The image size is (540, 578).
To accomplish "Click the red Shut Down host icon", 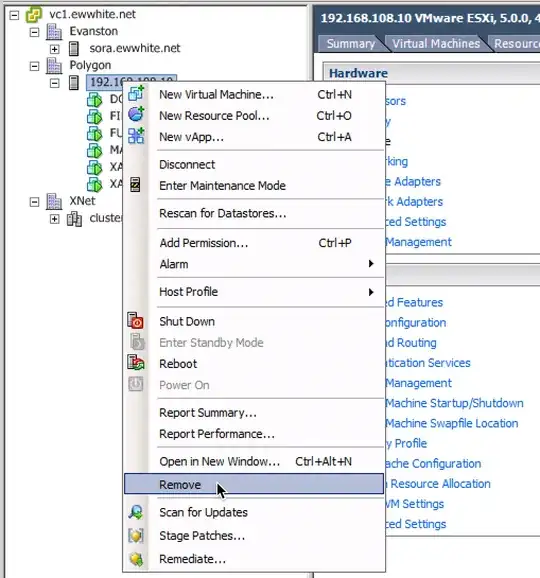I will (x=136, y=320).
